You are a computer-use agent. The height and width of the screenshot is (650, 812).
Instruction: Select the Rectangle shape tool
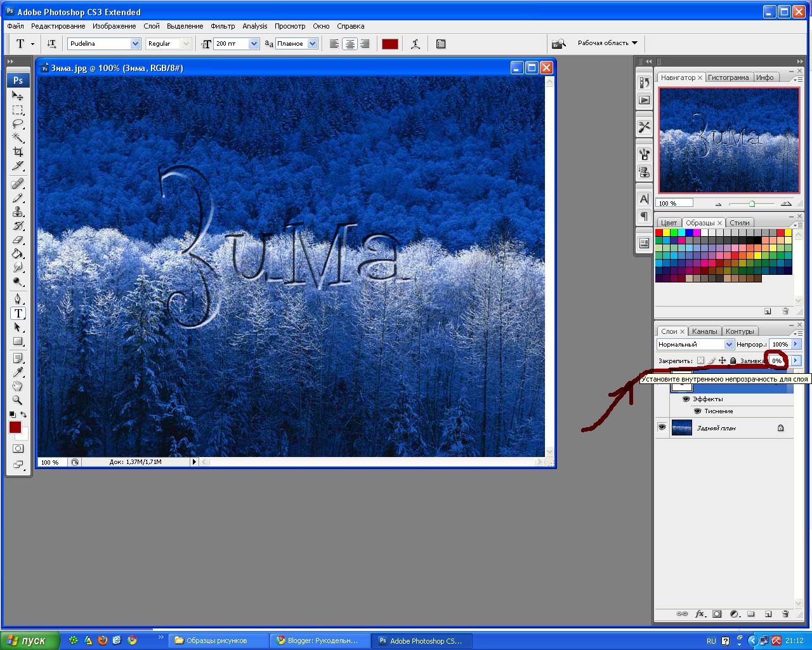point(18,342)
